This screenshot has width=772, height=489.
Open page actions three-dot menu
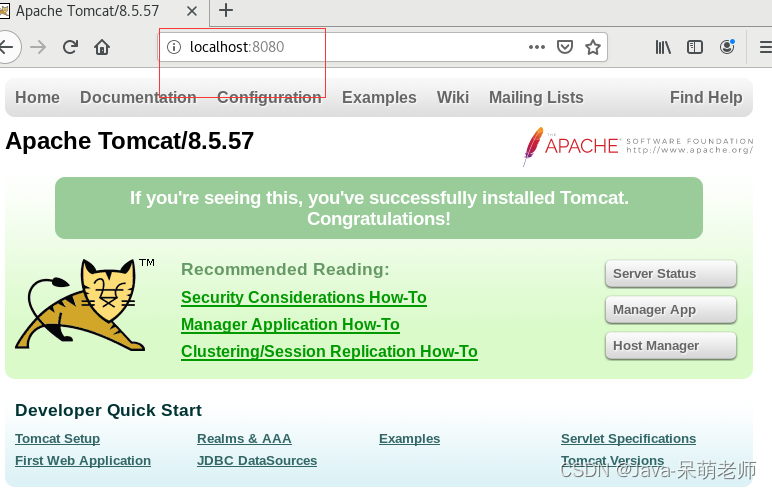point(537,47)
